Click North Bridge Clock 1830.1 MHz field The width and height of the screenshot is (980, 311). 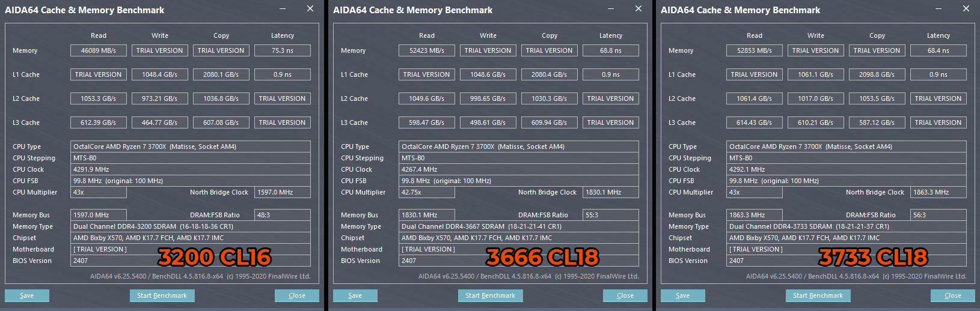pos(611,192)
